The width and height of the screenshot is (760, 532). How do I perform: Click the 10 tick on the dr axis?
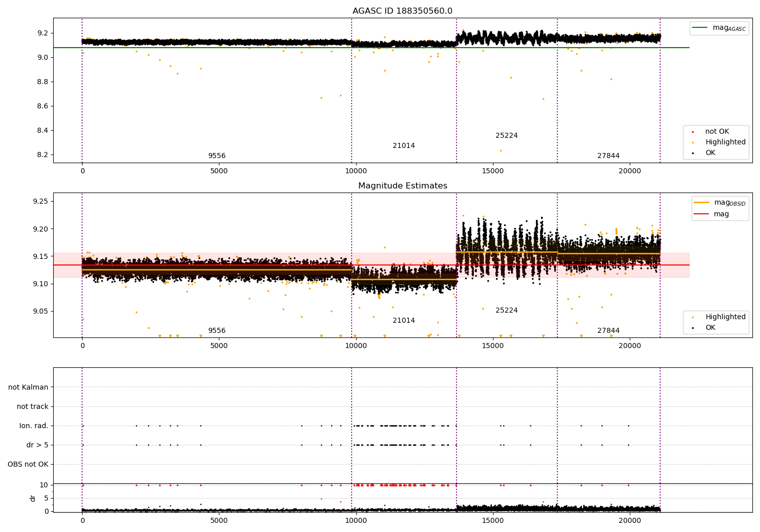(45, 485)
